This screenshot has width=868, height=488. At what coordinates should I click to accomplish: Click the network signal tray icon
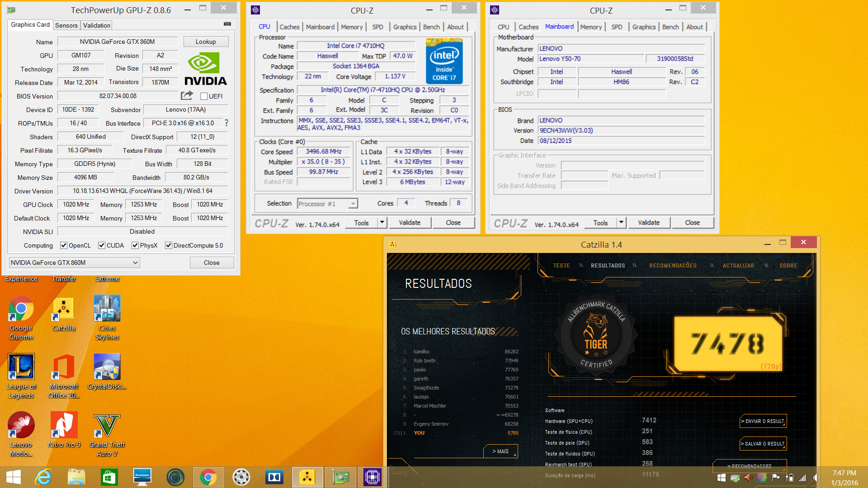coord(803,478)
